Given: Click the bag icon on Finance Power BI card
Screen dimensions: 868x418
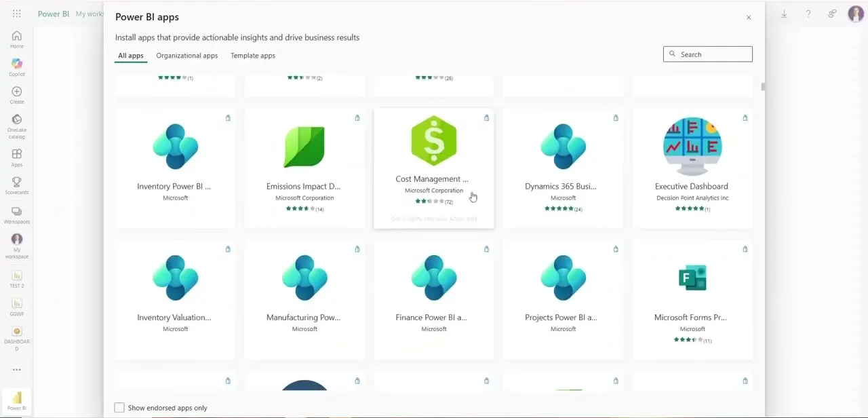Looking at the screenshot, I should (x=486, y=249).
